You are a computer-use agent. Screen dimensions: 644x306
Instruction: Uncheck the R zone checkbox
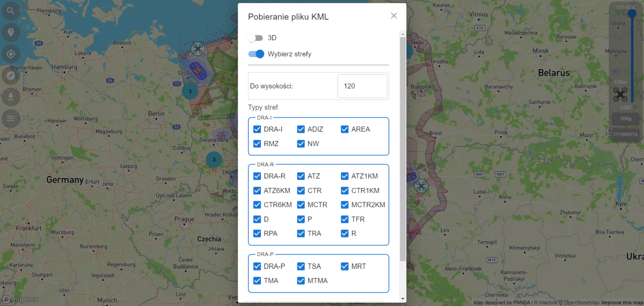345,234
